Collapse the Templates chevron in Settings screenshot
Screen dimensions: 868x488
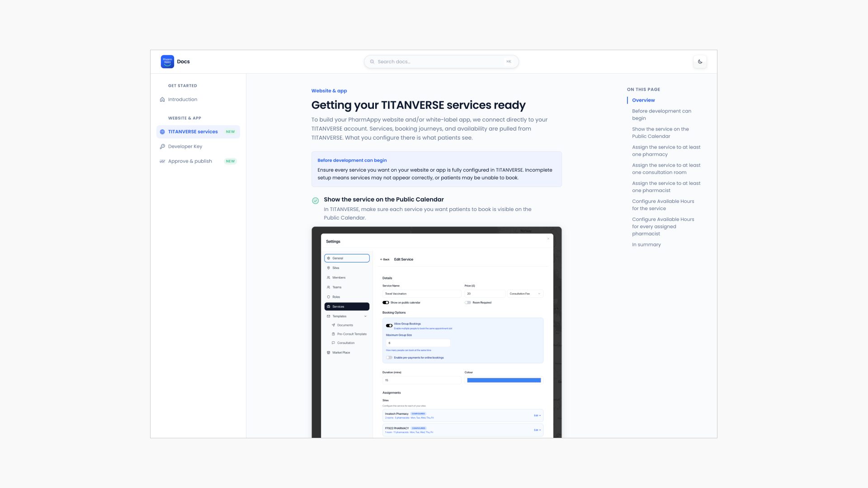pyautogui.click(x=365, y=316)
